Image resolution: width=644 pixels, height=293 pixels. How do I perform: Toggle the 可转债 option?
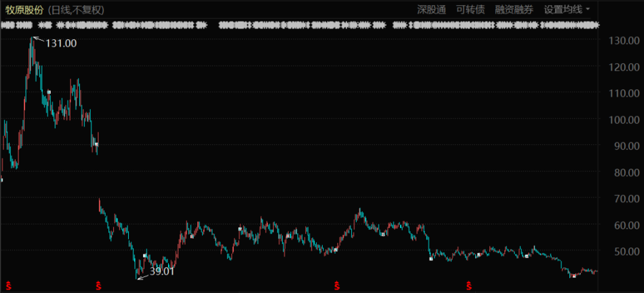[469, 10]
